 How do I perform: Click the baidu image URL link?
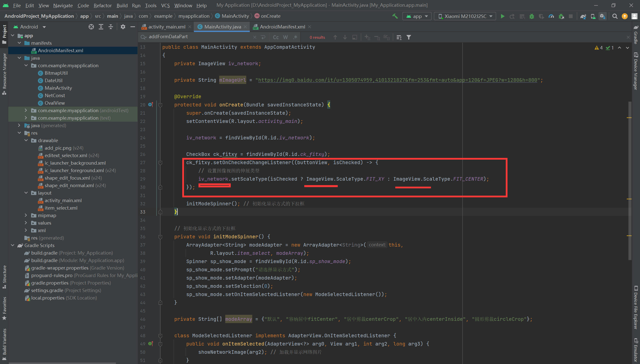pos(397,80)
